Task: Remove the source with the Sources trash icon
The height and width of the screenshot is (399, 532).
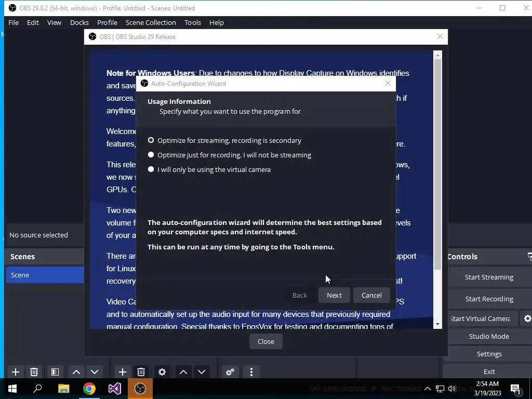Action: 141,372
